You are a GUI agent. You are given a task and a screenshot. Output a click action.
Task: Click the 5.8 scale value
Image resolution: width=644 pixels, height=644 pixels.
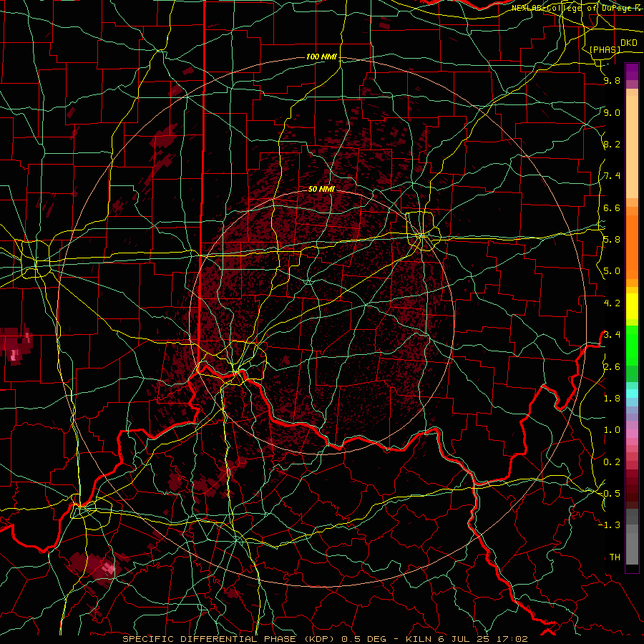(612, 240)
